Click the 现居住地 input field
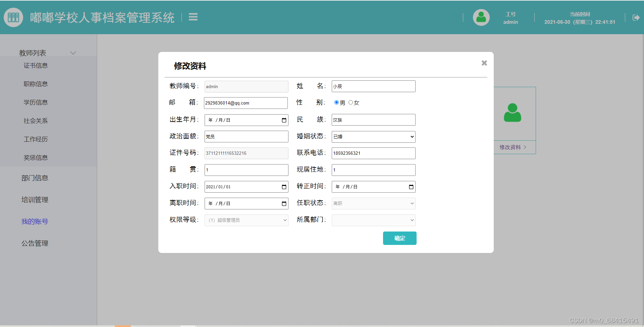This screenshot has width=644, height=327. (x=373, y=170)
